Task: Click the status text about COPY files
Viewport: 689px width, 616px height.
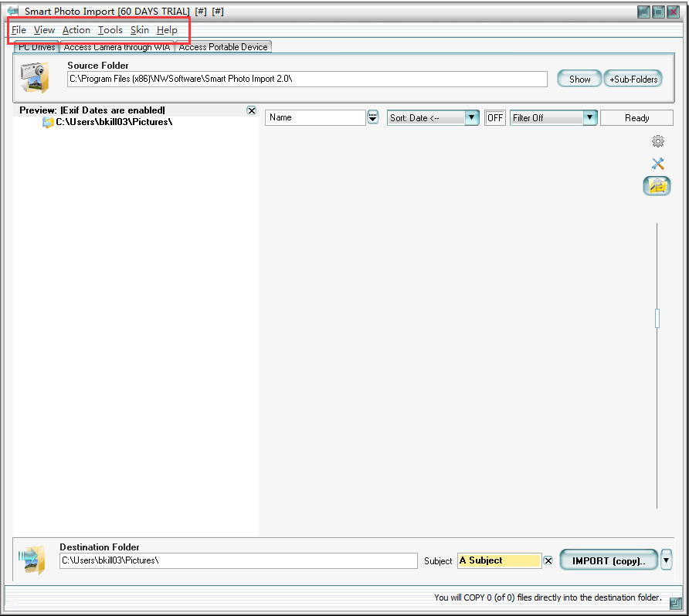Action: (548, 597)
